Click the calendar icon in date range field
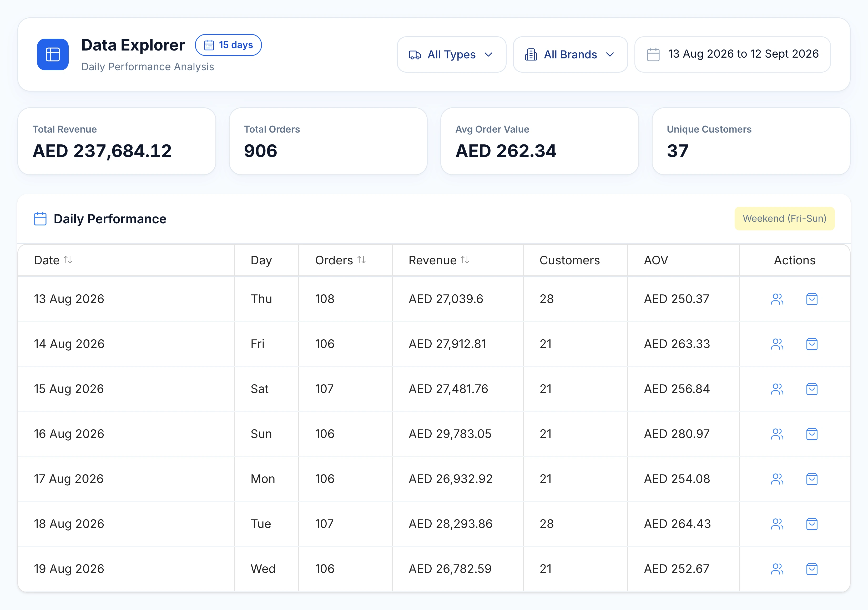868x610 pixels. [653, 54]
